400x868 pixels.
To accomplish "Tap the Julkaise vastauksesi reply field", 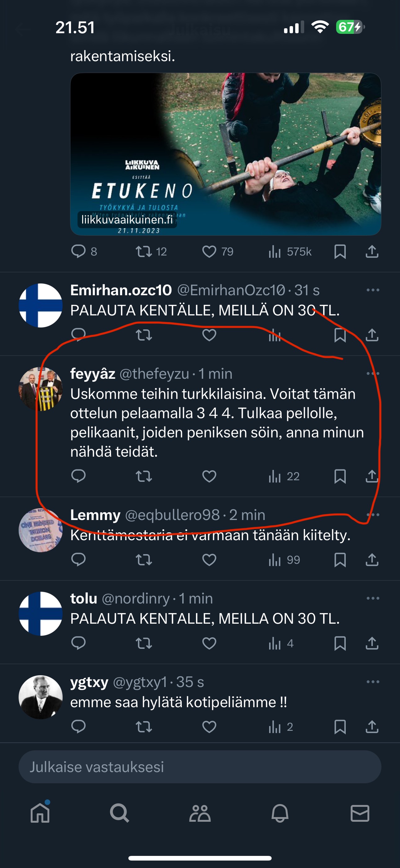I will (x=200, y=766).
